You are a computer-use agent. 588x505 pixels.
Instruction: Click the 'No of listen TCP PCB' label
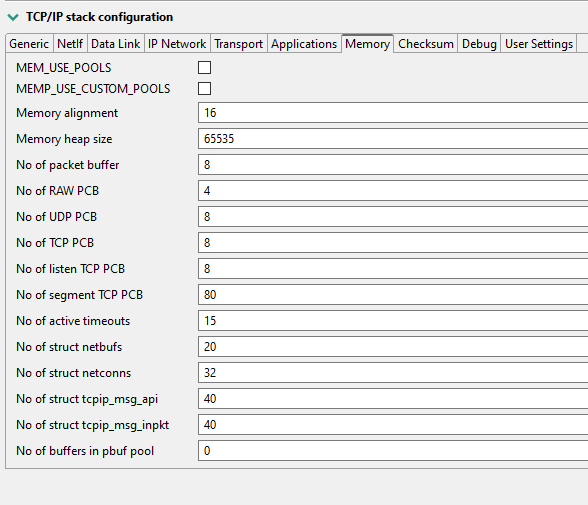(70, 269)
